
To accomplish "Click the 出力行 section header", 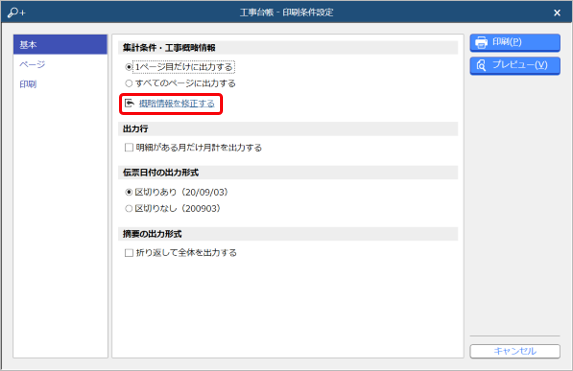I will point(288,129).
